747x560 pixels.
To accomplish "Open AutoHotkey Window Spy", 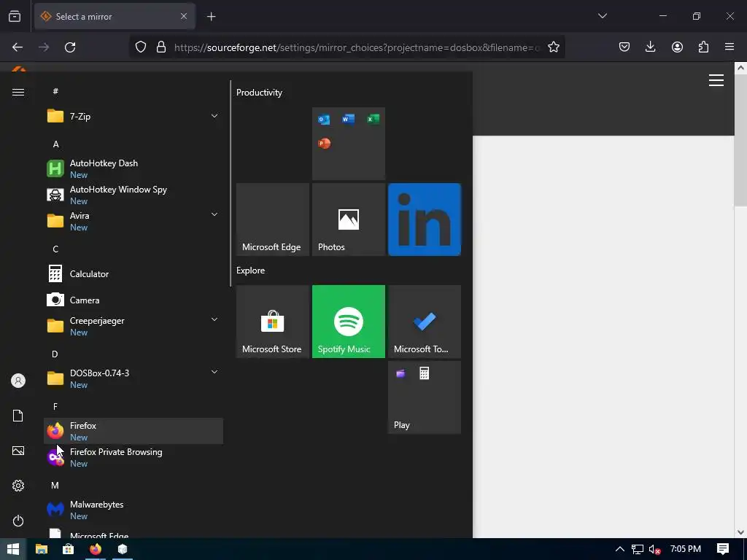I will tap(133, 195).
